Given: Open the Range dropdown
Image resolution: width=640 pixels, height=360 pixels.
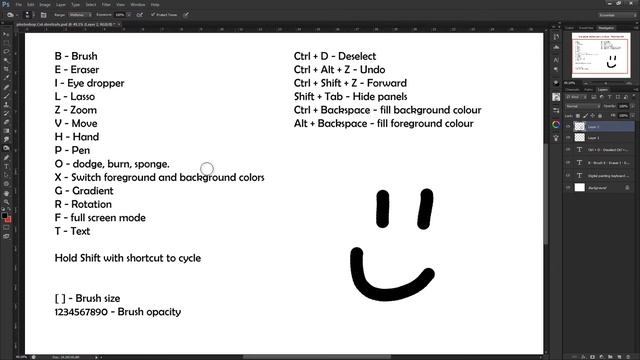Looking at the screenshot, I should click(80, 15).
